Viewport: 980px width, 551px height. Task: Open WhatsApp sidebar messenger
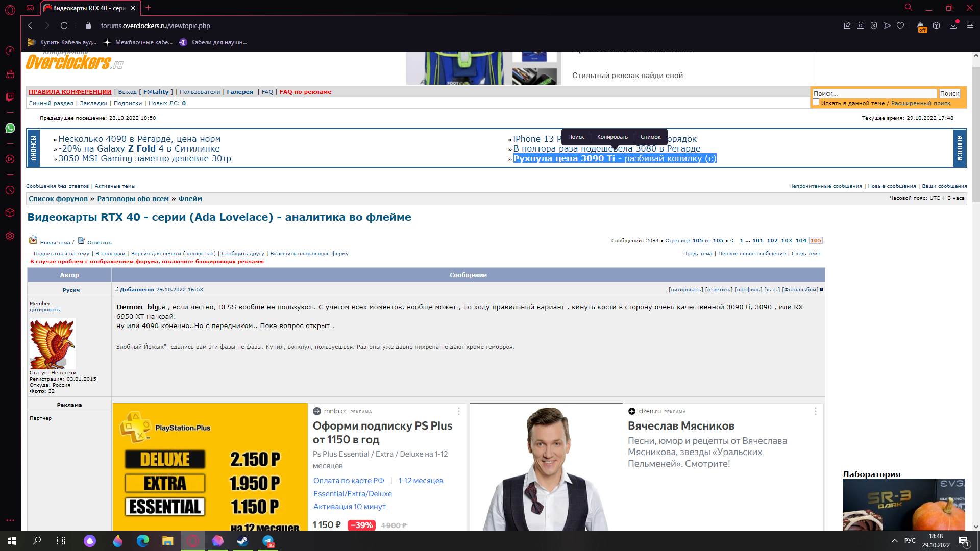10,128
